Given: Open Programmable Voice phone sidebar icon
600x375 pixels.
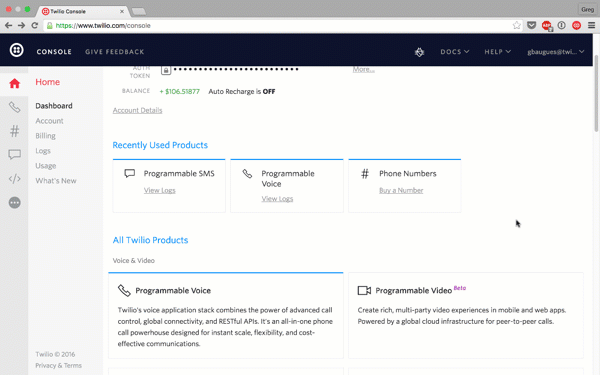Looking at the screenshot, I should pos(15,107).
